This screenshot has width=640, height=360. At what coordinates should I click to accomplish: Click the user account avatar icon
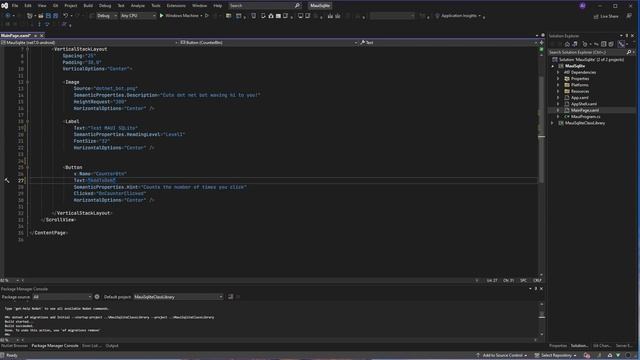click(x=582, y=6)
